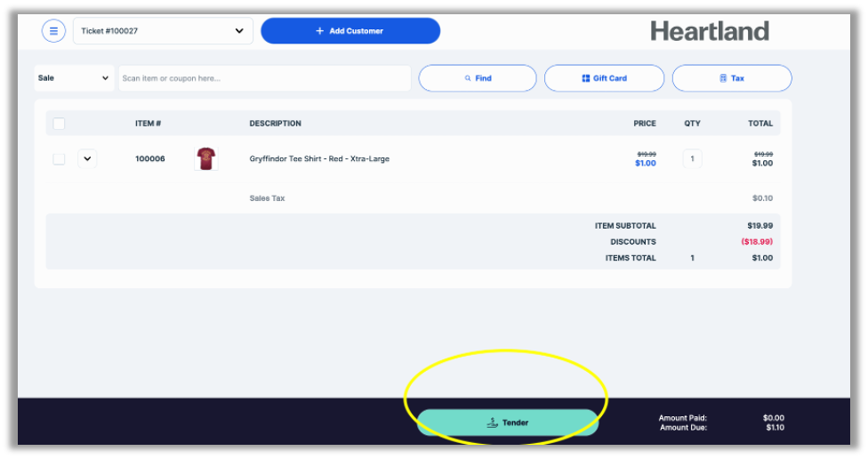Click the item description Gryffindor Tee Shirt
Image resolution: width=868 pixels, height=459 pixels.
pyautogui.click(x=319, y=159)
